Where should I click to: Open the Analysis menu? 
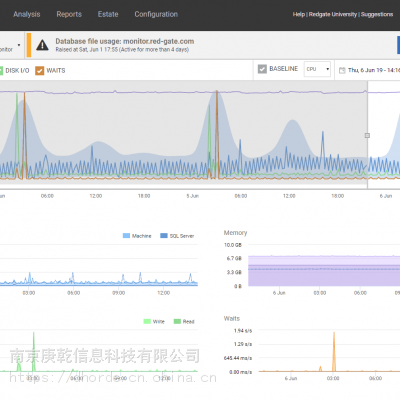(x=27, y=14)
